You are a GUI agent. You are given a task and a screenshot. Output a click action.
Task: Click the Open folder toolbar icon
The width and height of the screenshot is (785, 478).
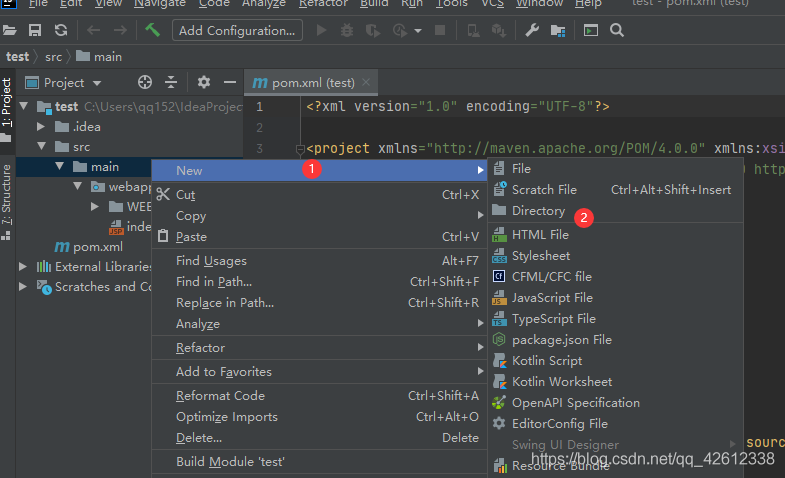click(9, 31)
